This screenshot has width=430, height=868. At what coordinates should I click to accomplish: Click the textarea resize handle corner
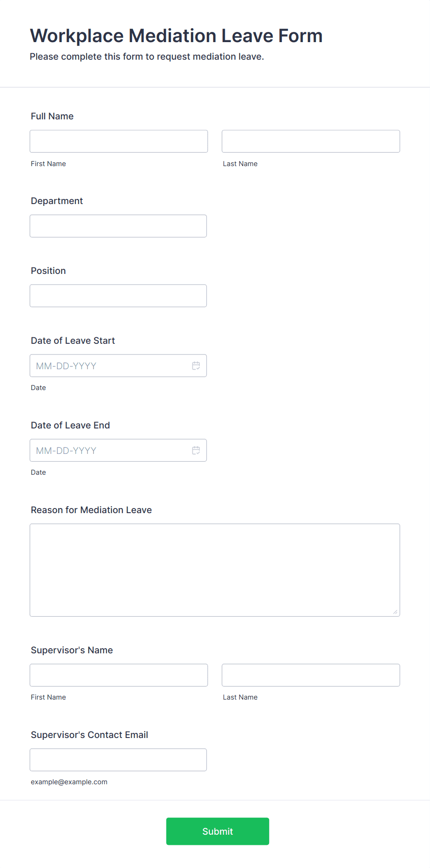pyautogui.click(x=395, y=612)
